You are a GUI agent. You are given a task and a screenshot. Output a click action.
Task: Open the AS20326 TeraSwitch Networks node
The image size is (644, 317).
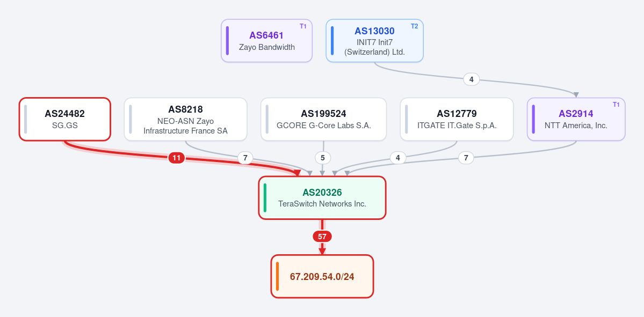click(322, 198)
